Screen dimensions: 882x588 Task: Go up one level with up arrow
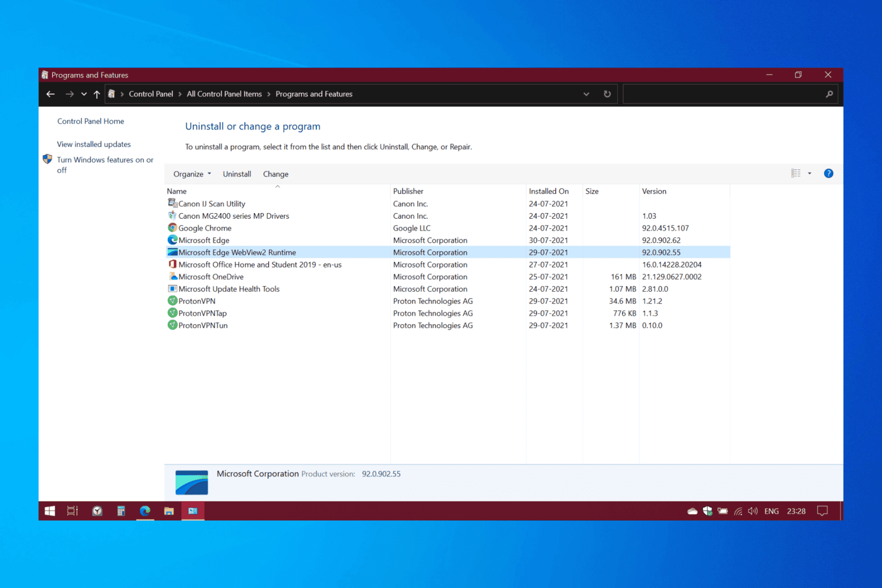click(96, 94)
